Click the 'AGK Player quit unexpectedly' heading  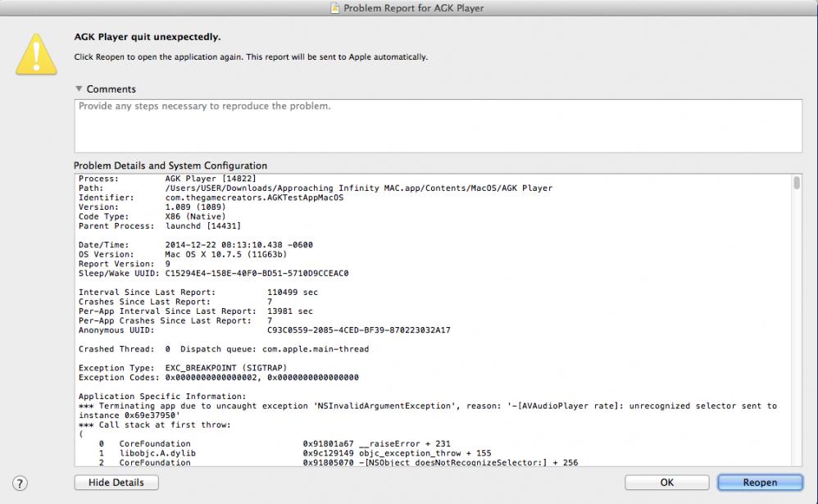pyautogui.click(x=148, y=37)
